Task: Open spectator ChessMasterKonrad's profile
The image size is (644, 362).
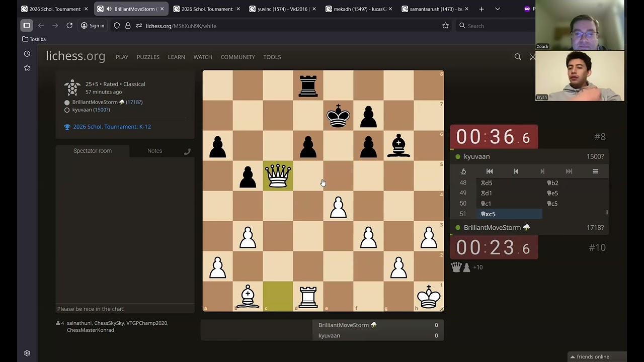Action: [91, 330]
